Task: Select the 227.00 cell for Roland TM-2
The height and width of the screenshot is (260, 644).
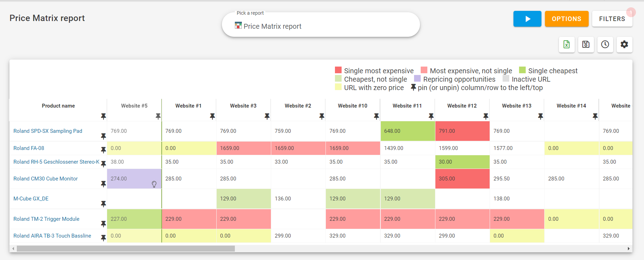Action: (134, 219)
